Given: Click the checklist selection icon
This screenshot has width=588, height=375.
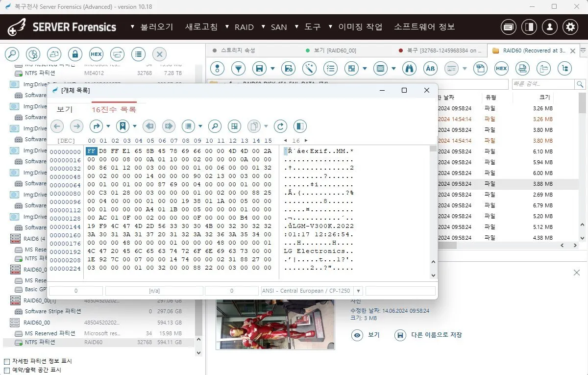Looking at the screenshot, I should pos(331,68).
